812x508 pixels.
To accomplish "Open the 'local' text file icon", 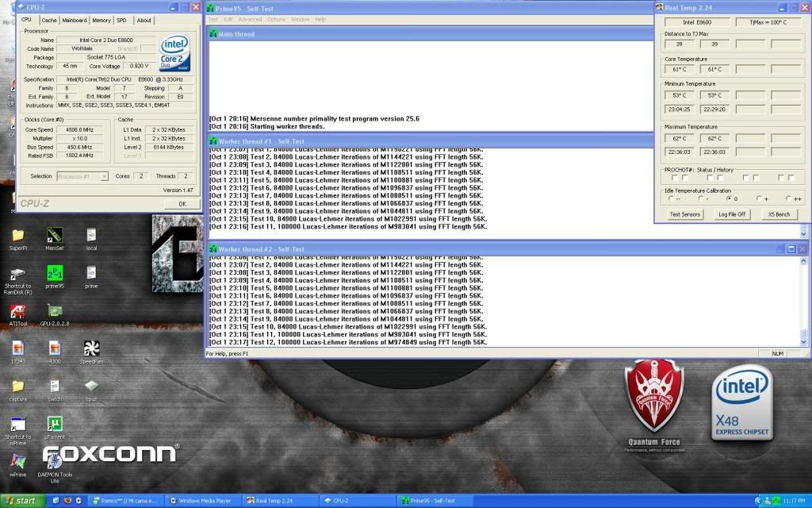I will coord(91,235).
